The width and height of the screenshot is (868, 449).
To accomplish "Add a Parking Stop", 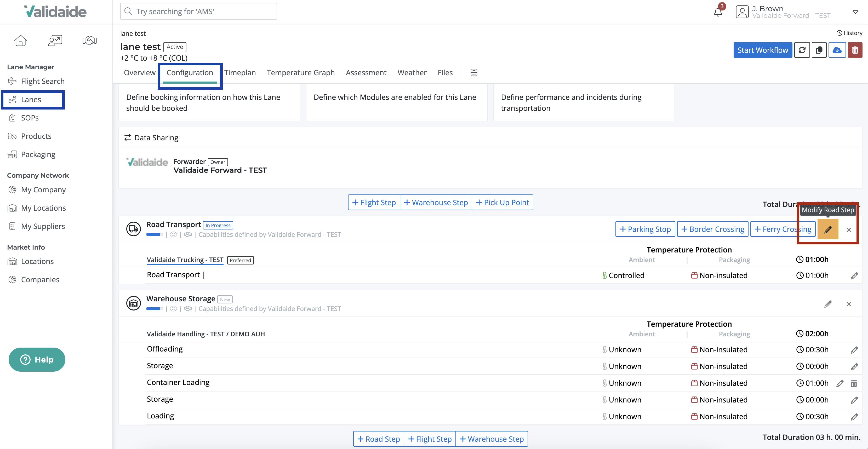I will 645,229.
